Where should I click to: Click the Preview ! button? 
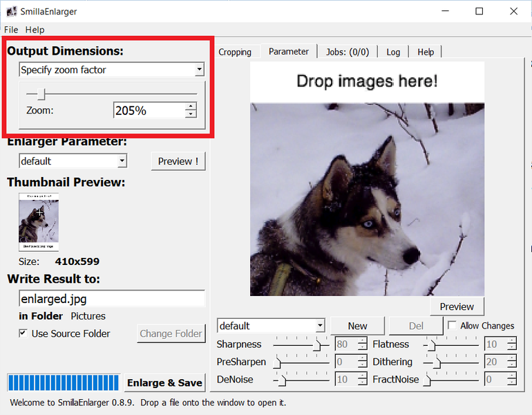coord(178,161)
